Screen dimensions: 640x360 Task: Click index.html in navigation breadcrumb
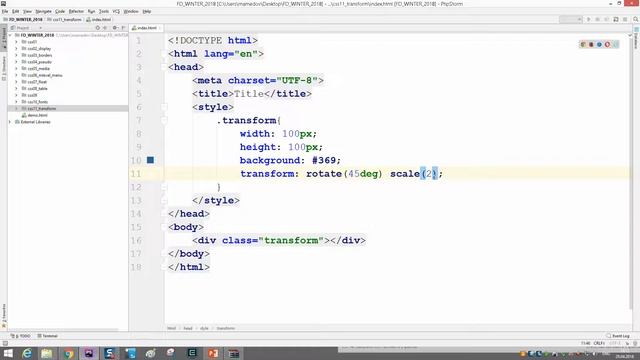pos(99,19)
